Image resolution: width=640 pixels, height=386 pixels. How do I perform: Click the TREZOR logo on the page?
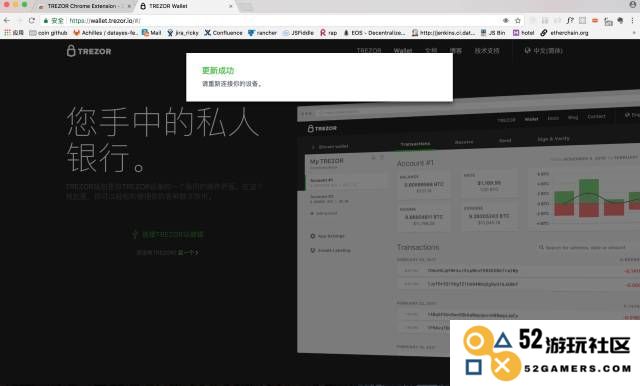[89, 51]
